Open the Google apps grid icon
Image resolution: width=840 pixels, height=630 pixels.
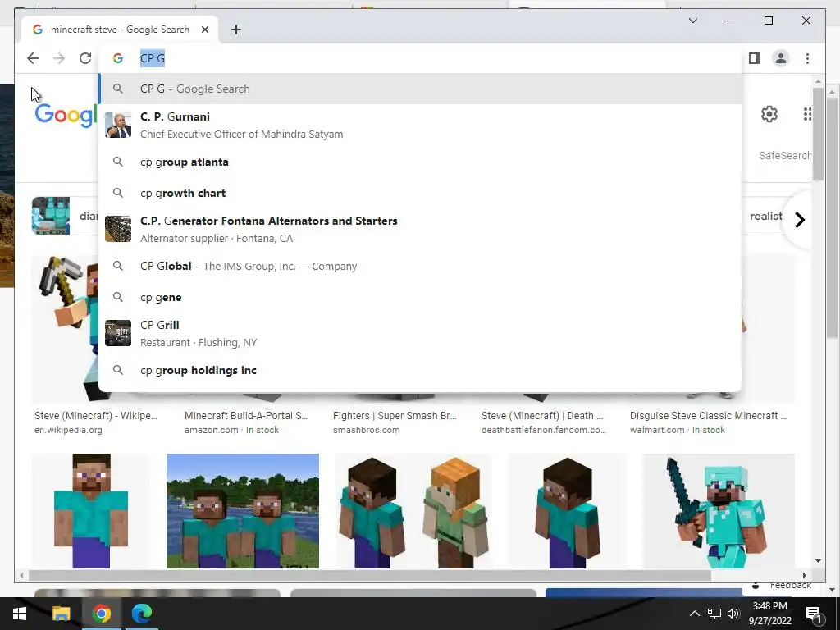pos(807,114)
